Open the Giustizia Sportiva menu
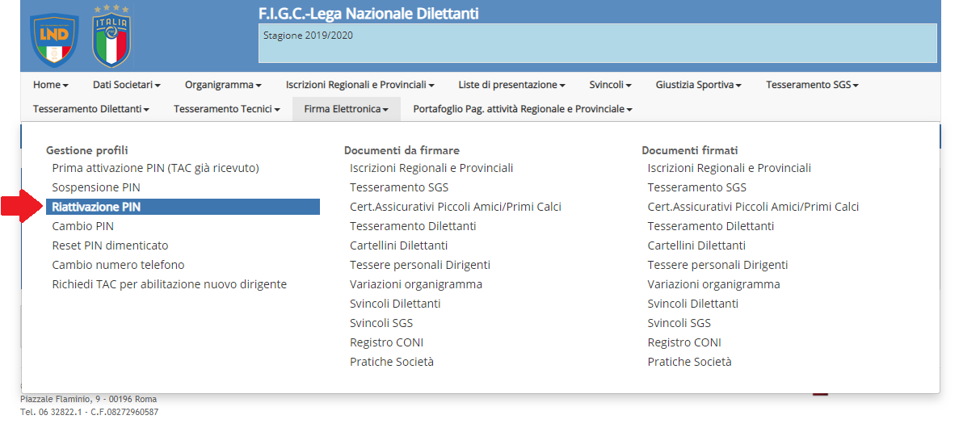 coord(699,85)
